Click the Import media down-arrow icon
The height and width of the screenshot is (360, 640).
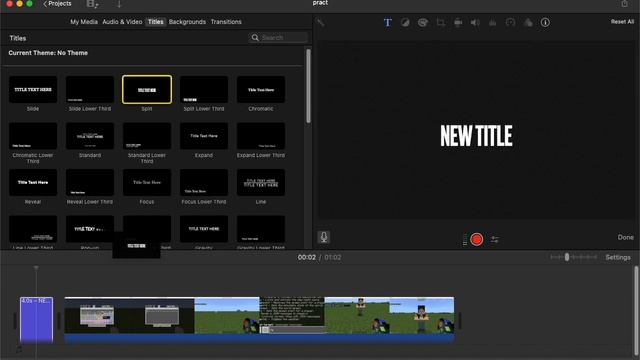pyautogui.click(x=119, y=4)
